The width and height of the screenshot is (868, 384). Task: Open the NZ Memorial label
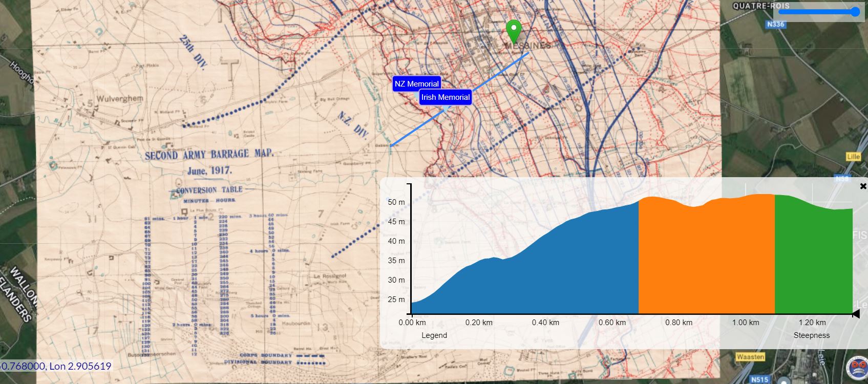point(416,84)
